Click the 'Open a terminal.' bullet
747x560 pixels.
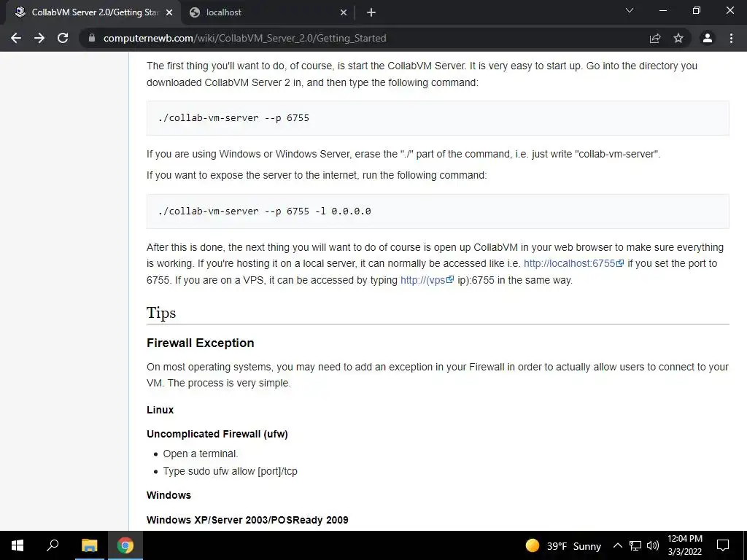point(200,454)
